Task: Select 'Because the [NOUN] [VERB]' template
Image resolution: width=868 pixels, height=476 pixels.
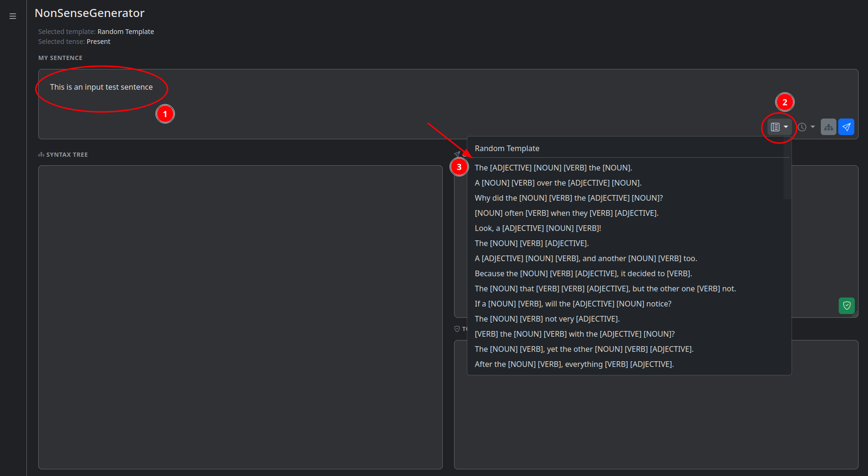Action: tap(583, 273)
